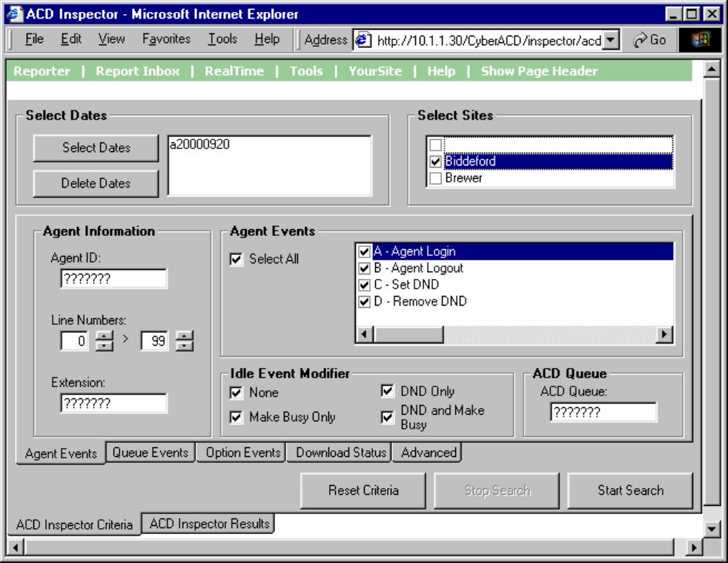This screenshot has width=728, height=563.
Task: Toggle DND and Make Busy checkbox
Action: (388, 417)
